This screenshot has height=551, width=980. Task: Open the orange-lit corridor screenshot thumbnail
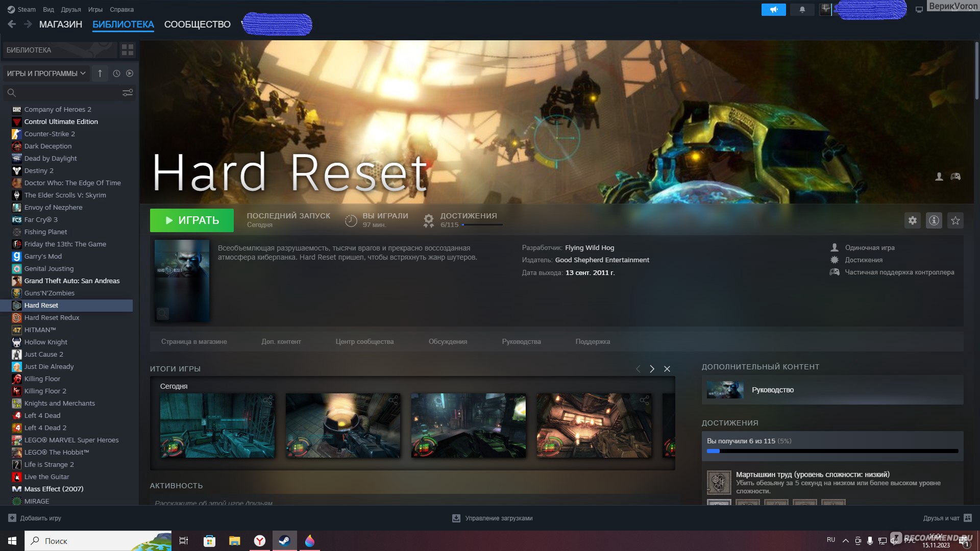click(594, 425)
